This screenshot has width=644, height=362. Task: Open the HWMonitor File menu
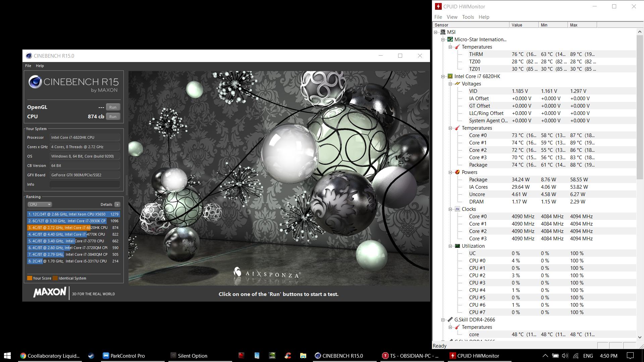click(438, 17)
